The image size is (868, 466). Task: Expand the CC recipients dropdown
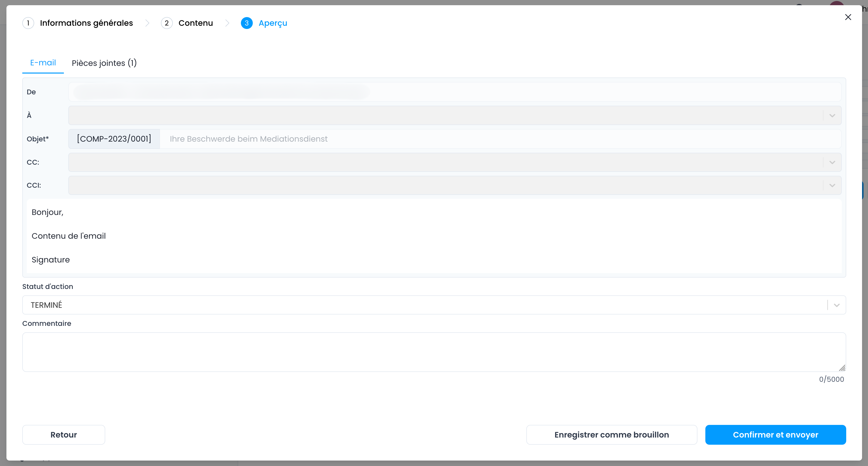point(832,162)
